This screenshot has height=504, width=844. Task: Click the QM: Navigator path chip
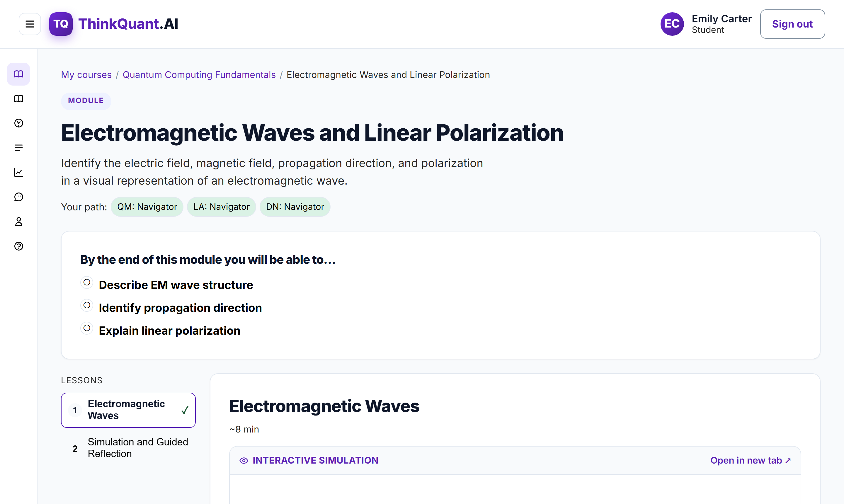(x=147, y=207)
